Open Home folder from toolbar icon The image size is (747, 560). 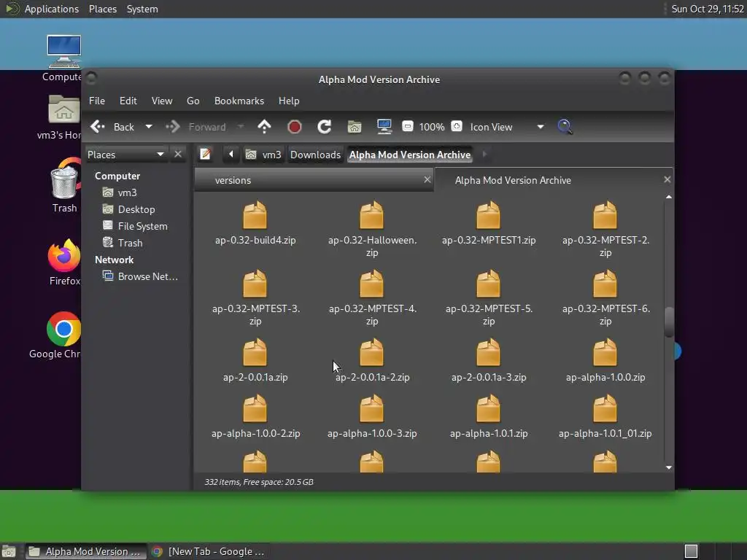click(x=354, y=127)
